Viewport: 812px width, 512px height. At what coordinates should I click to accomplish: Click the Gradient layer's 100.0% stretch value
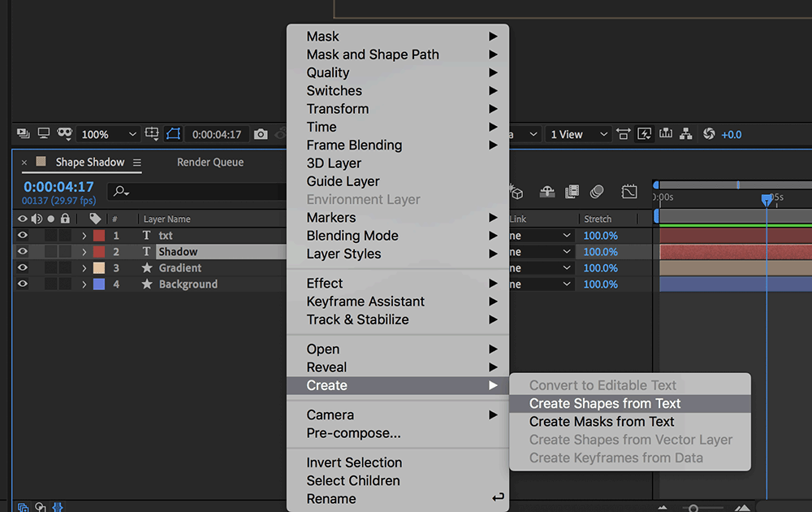pos(600,268)
